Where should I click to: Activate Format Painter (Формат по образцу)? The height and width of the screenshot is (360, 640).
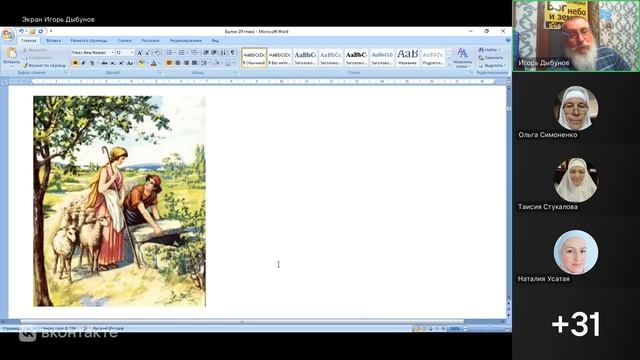pos(44,65)
